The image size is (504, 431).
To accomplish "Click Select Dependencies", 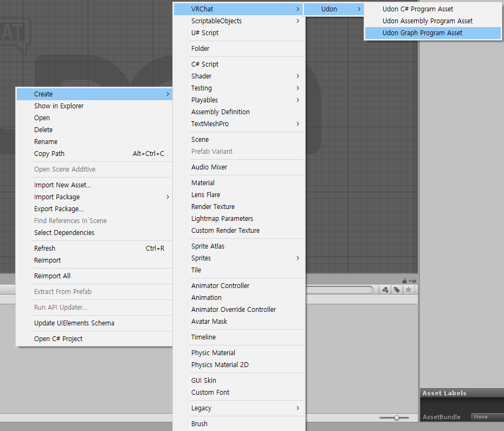I will click(x=94, y=232).
